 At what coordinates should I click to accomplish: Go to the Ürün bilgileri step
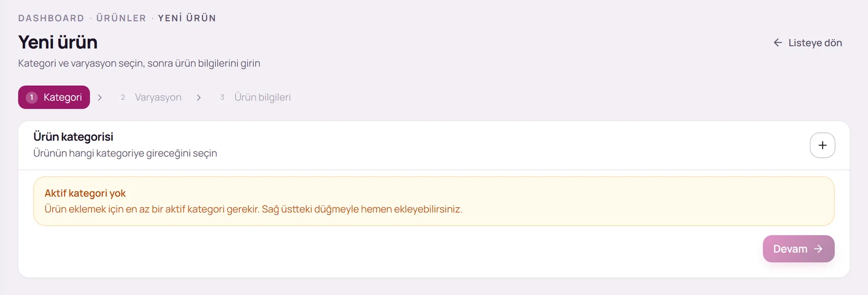(x=255, y=97)
